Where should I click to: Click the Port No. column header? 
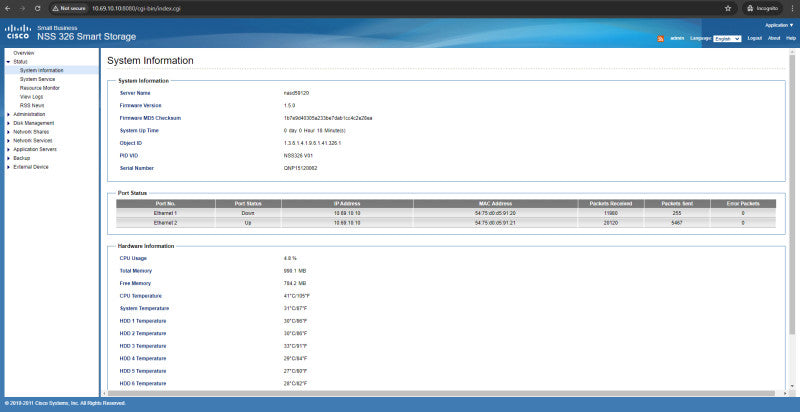pos(166,203)
